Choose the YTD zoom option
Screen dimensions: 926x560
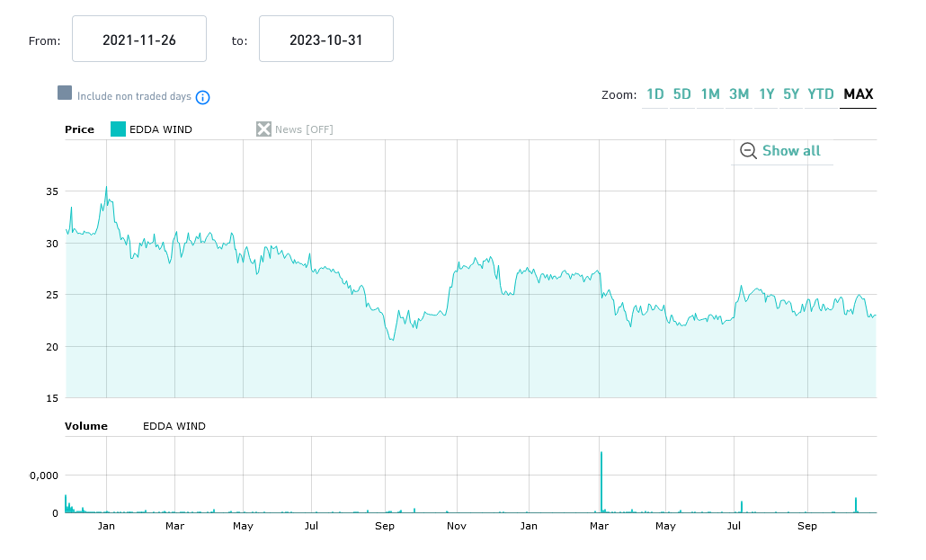[x=821, y=94]
